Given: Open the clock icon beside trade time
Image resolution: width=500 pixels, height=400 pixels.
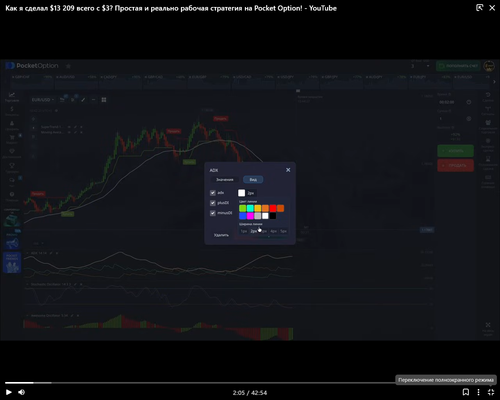Looking at the screenshot, I should click(x=469, y=102).
